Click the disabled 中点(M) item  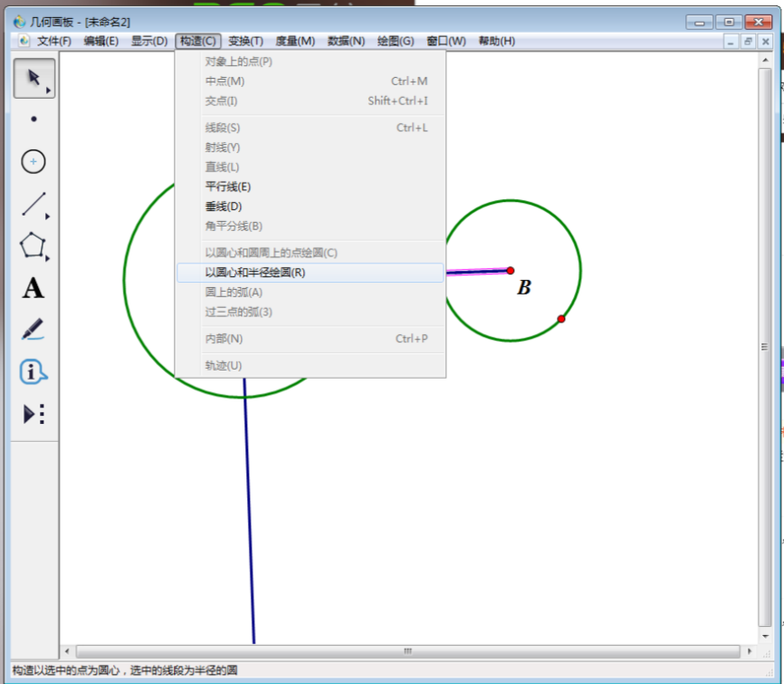click(x=310, y=81)
